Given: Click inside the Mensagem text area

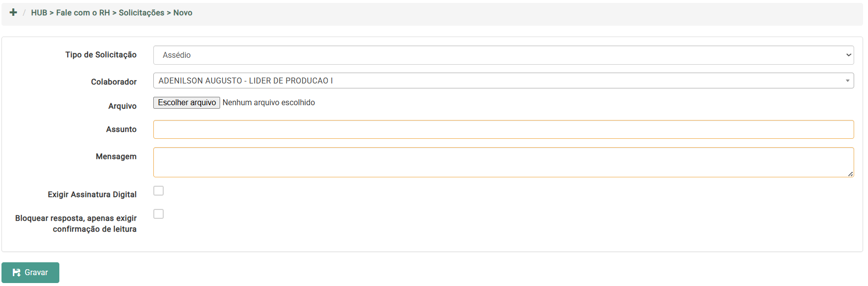Looking at the screenshot, I should point(503,162).
